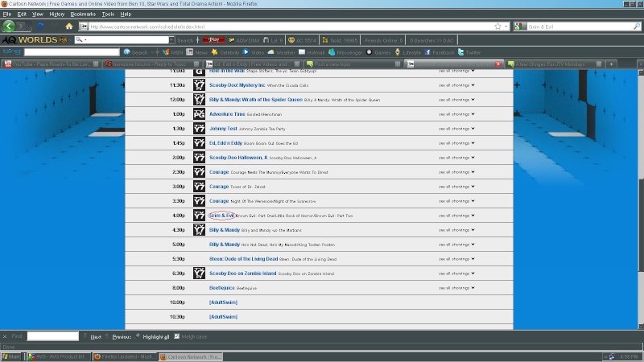This screenshot has height=362, width=644.
Task: Go back with the green back arrow
Action: 9,27
